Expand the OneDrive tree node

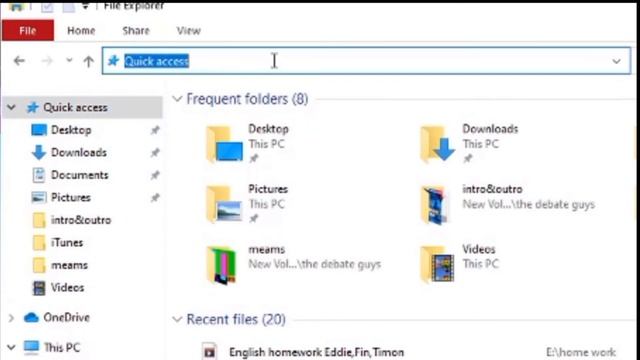pyautogui.click(x=11, y=318)
